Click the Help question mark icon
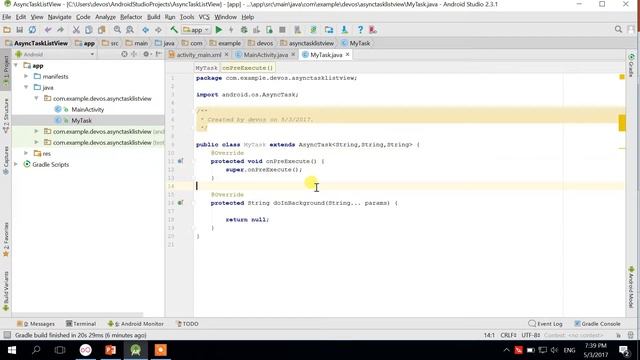 pyautogui.click(x=360, y=30)
